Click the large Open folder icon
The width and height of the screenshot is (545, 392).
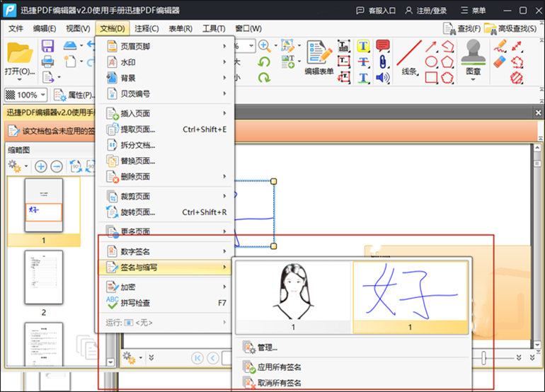click(x=20, y=54)
